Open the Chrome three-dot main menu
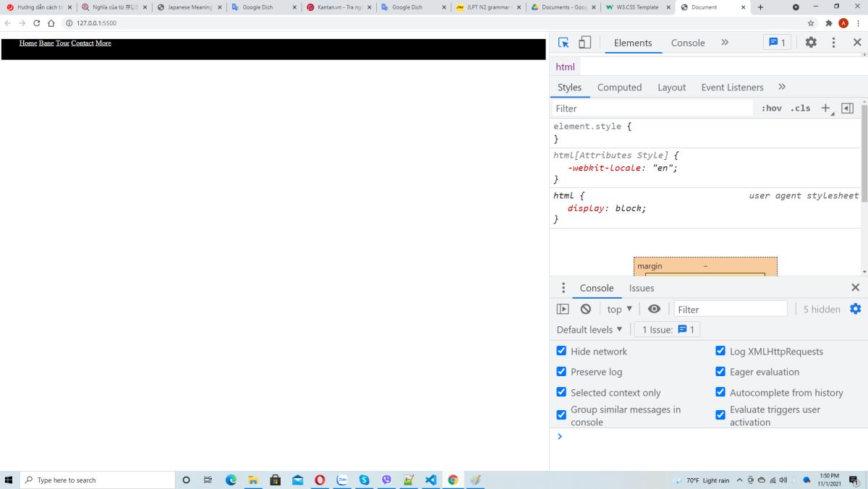The height and width of the screenshot is (489, 868). [x=858, y=23]
